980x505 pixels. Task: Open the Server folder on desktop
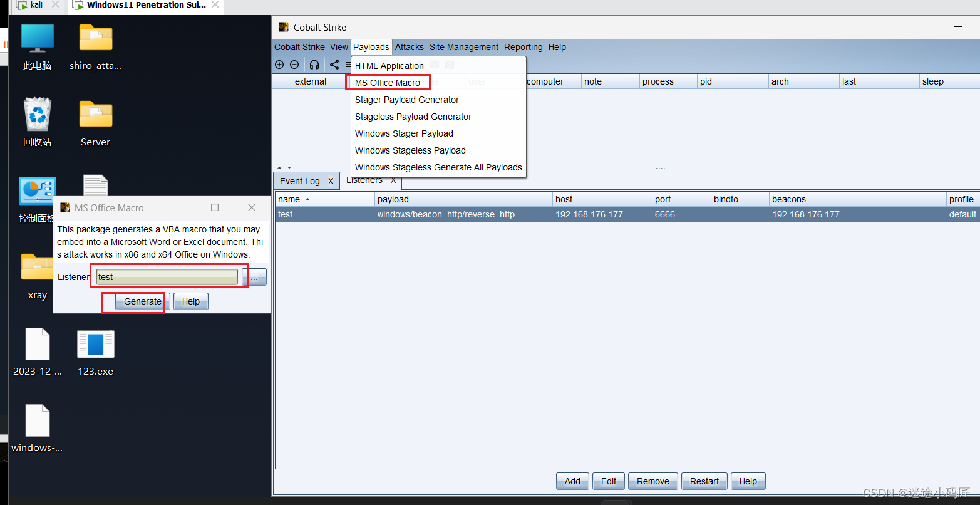95,123
